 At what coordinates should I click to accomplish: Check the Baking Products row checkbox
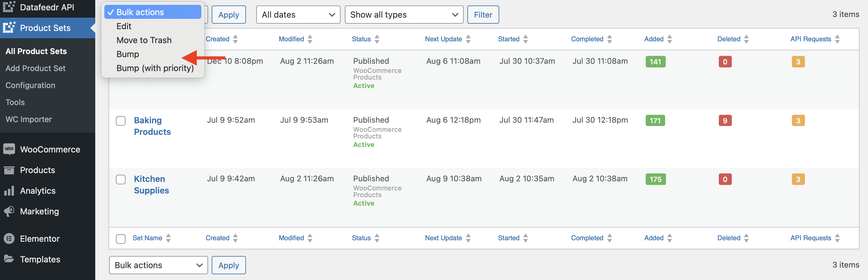(x=121, y=121)
